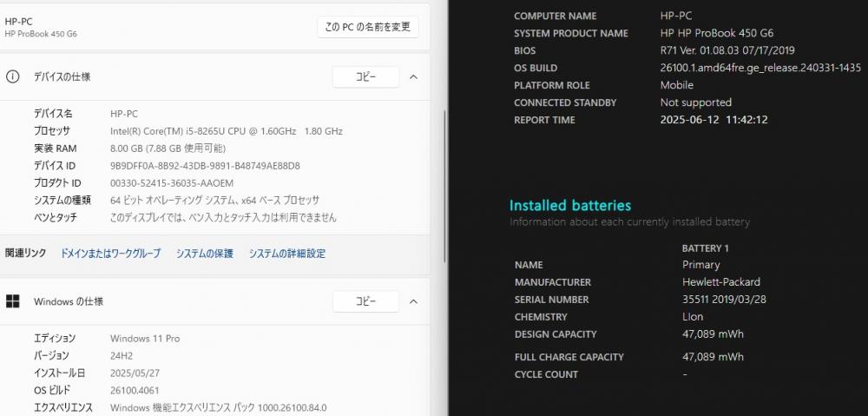868x416 pixels.
Task: Click the processor i5-8265U value text
Action: (227, 131)
